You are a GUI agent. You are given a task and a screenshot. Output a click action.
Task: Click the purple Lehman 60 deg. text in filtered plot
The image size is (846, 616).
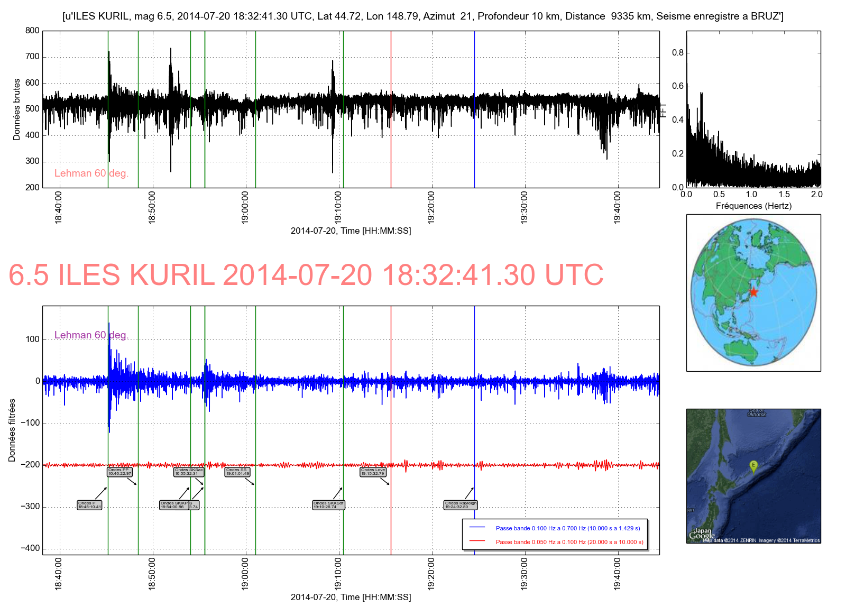(91, 335)
